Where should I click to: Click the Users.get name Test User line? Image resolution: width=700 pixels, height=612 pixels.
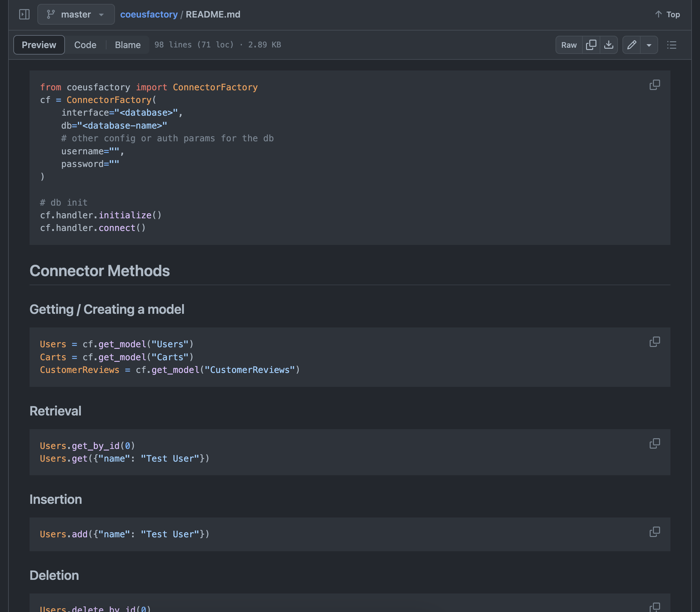125,458
